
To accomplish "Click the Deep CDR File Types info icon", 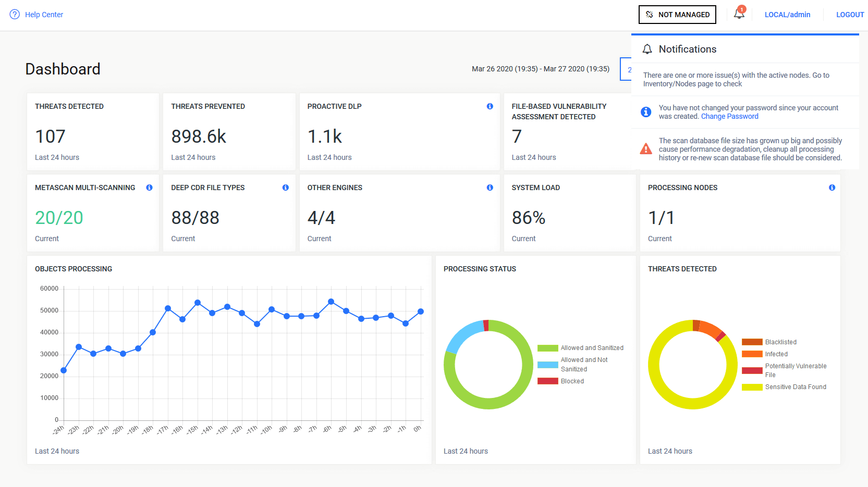I will pyautogui.click(x=285, y=188).
